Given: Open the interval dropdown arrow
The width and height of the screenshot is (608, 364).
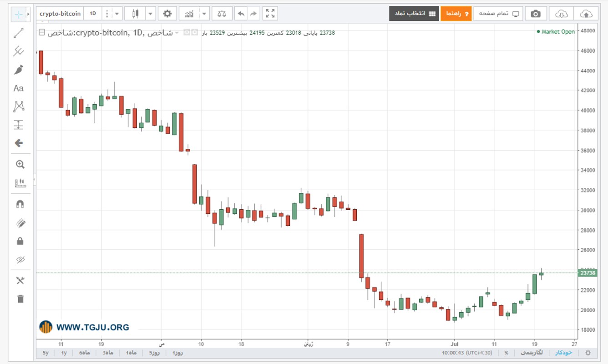Looking at the screenshot, I should pyautogui.click(x=117, y=14).
